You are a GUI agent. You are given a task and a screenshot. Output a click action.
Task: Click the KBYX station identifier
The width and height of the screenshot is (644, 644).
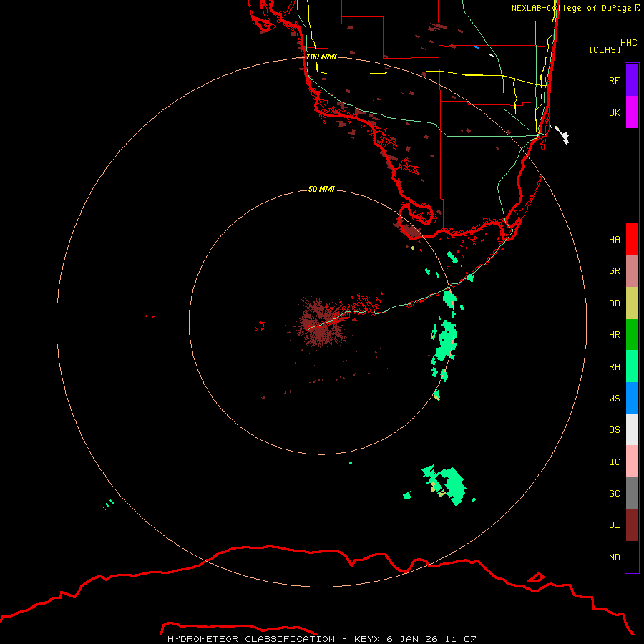pyautogui.click(x=367, y=639)
